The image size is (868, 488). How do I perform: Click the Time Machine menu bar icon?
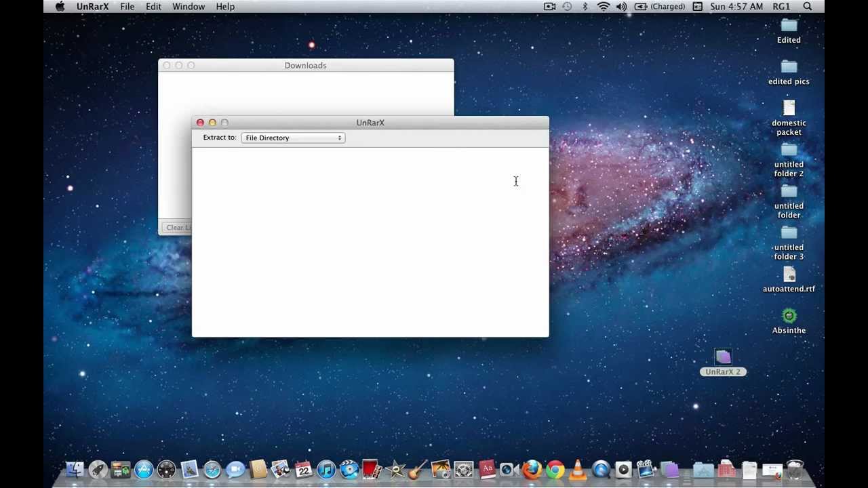tap(567, 7)
